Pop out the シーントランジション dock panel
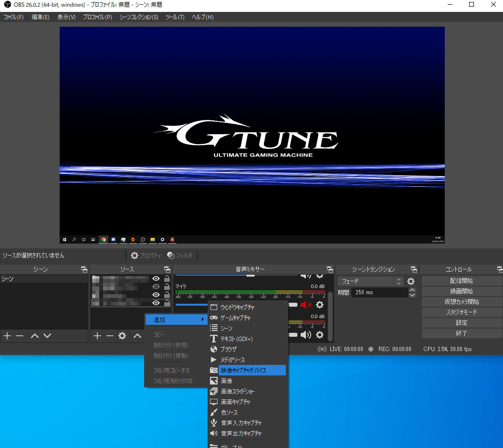Screen dimensions: 503x448 coord(414,269)
